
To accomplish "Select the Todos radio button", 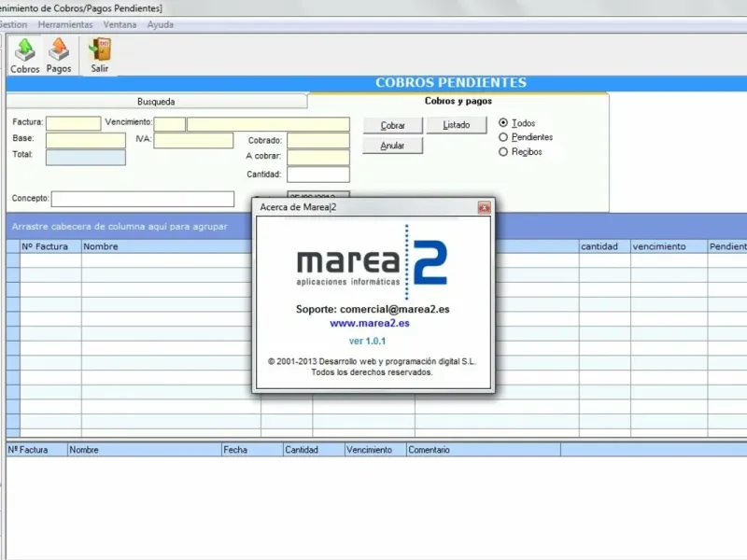I will pyautogui.click(x=503, y=123).
